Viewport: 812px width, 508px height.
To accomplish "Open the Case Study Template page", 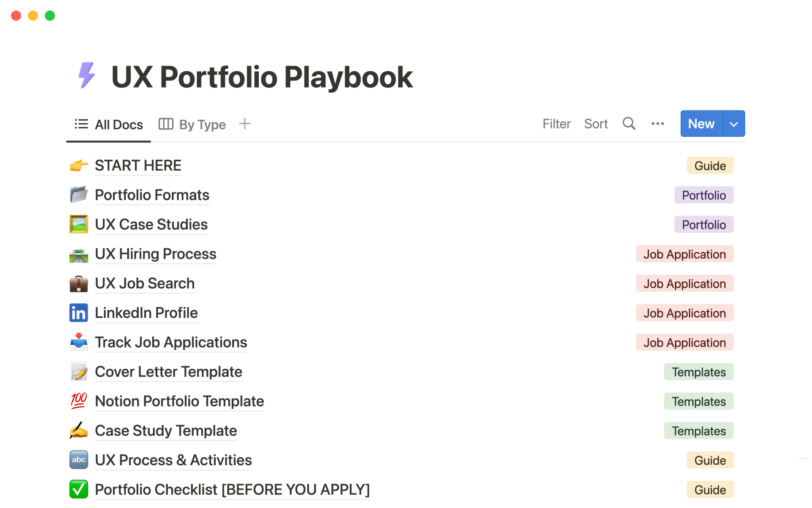I will (x=166, y=431).
